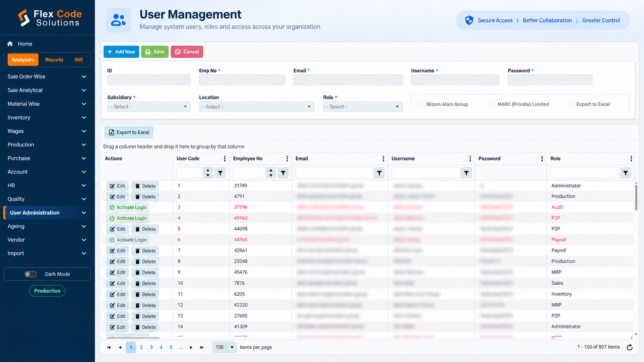
Task: Go to the last page arrow
Action: click(x=202, y=347)
